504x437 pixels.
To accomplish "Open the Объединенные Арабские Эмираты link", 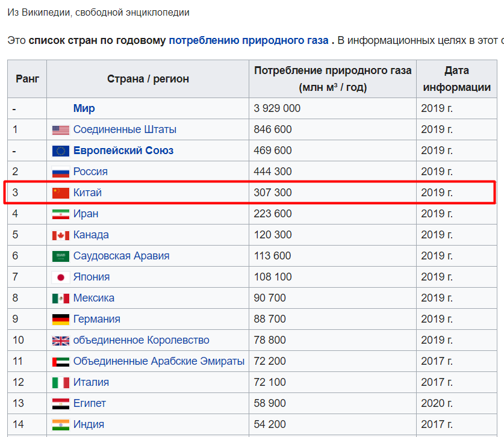I will pyautogui.click(x=158, y=361).
